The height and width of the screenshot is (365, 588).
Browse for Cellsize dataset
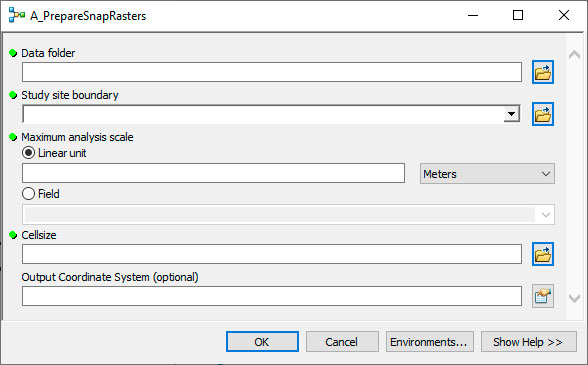(x=543, y=254)
